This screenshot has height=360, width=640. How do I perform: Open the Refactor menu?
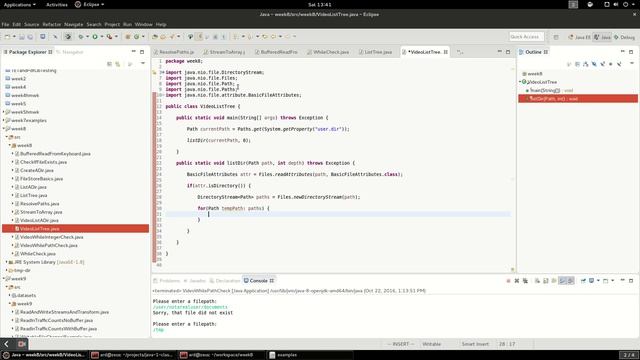click(52, 24)
